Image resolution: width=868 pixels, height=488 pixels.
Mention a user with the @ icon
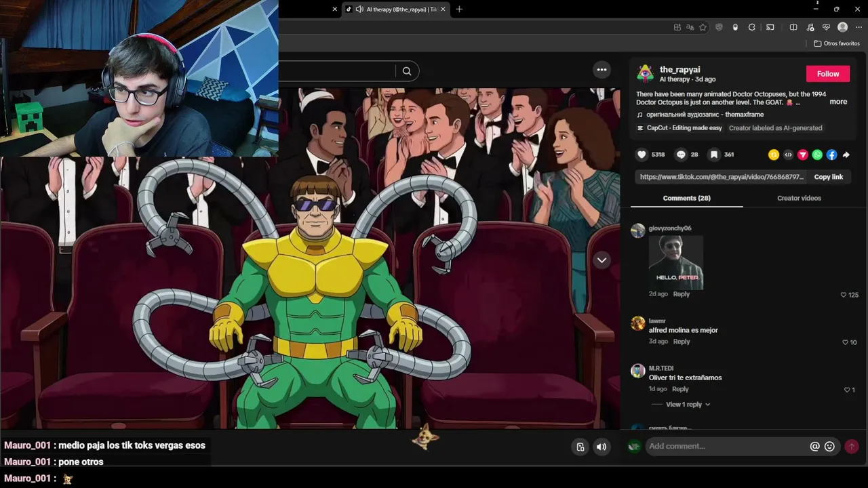point(814,446)
